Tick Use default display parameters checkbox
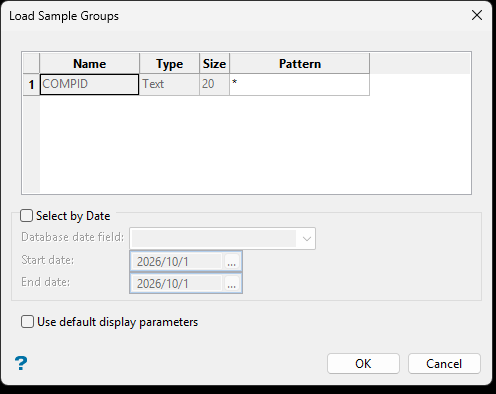 27,322
